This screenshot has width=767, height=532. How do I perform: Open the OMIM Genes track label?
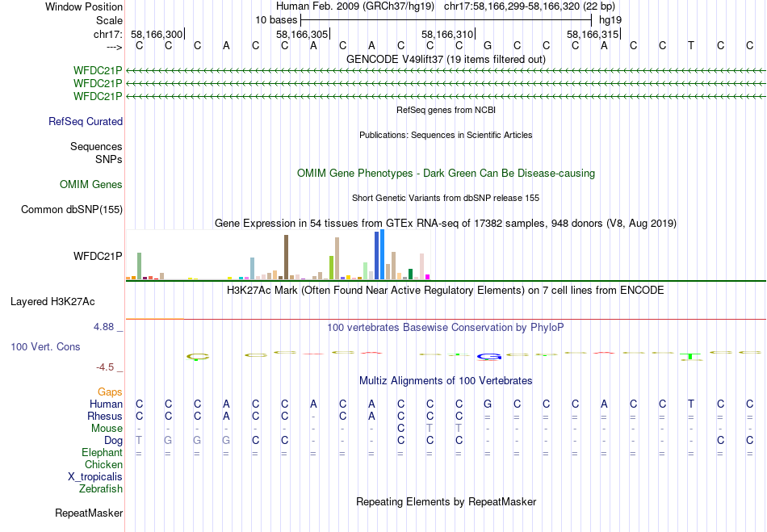point(91,184)
